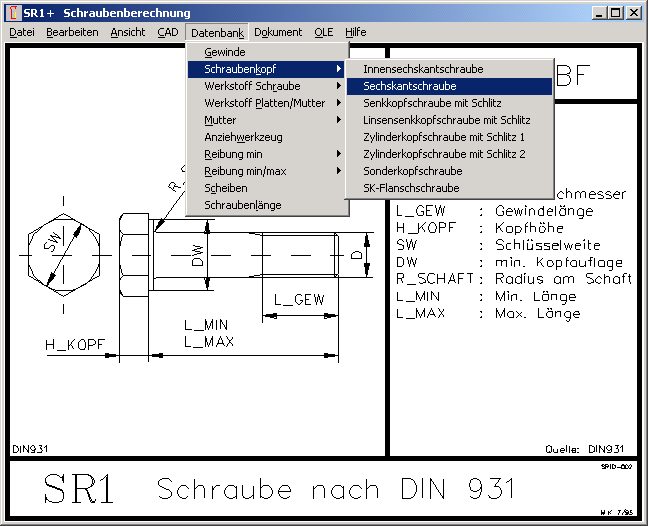Viewport: 648px width, 526px height.
Task: Open the Ansicht menu
Action: (128, 32)
